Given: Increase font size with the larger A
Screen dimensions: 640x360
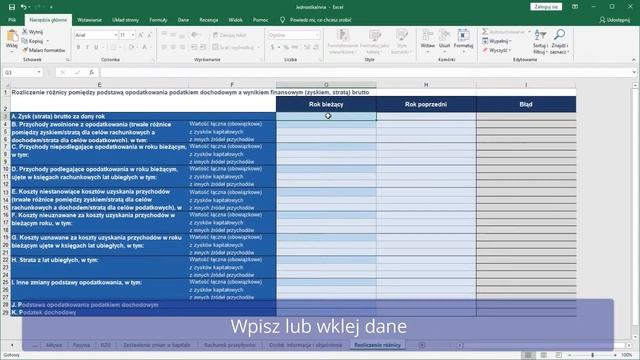Looking at the screenshot, I should [x=141, y=36].
